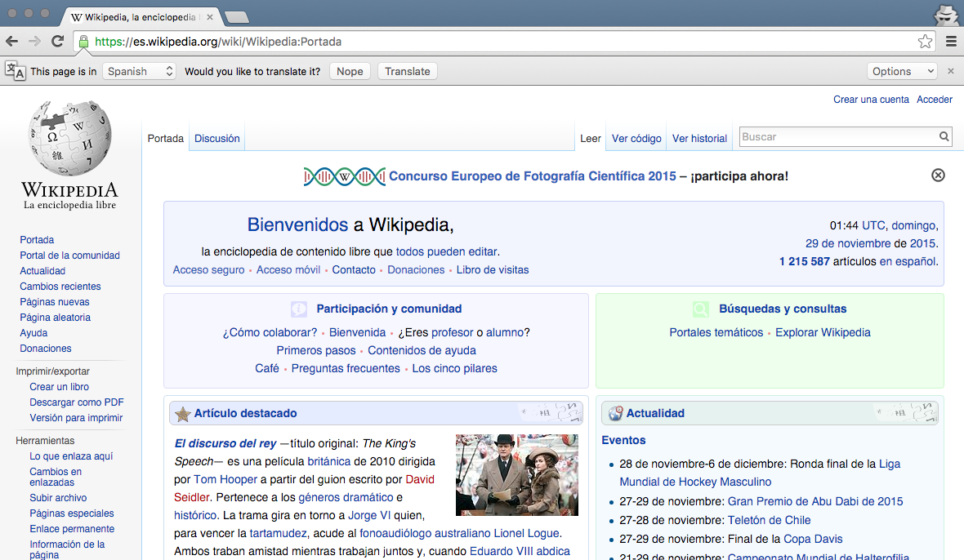This screenshot has height=560, width=964.
Task: Click the Tom Hooper link
Action: (225, 479)
